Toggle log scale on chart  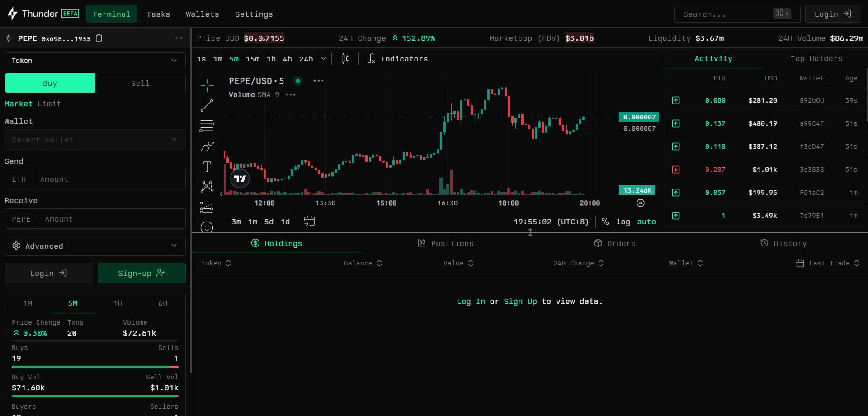tap(623, 222)
